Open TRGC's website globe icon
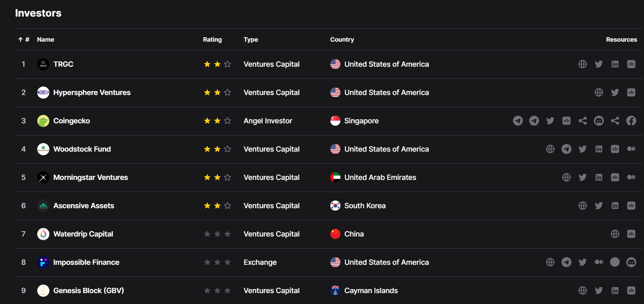Viewport: 644px width, 304px height. [582, 64]
